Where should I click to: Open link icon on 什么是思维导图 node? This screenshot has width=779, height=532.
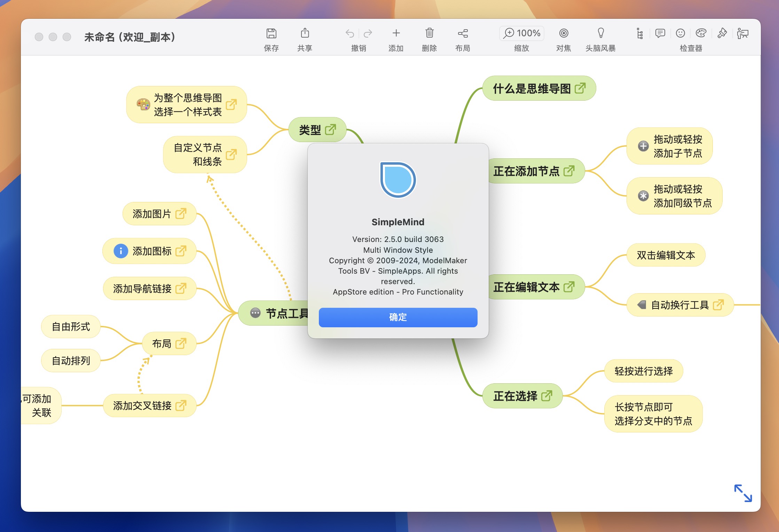click(580, 88)
